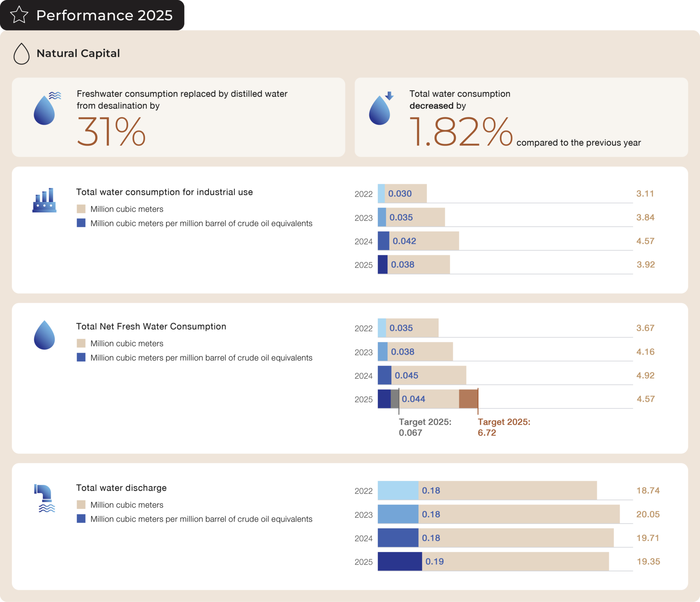Click the gray Target 2025: 0.067 label
This screenshot has width=700, height=602.
coord(425,427)
